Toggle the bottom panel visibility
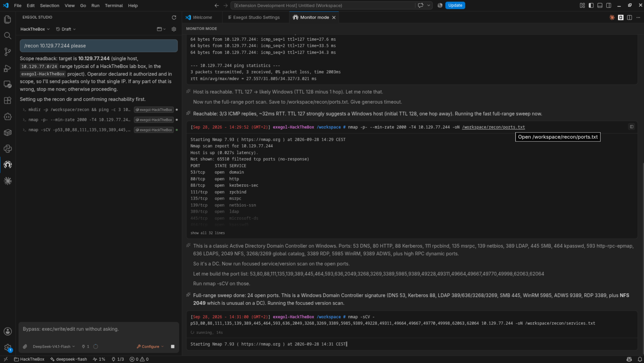Screen dimensions: 644x363 tap(600, 5)
